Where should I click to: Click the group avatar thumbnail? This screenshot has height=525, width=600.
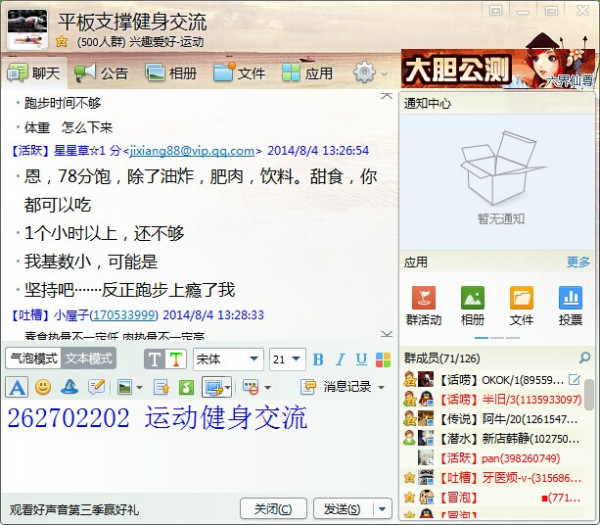[28, 29]
